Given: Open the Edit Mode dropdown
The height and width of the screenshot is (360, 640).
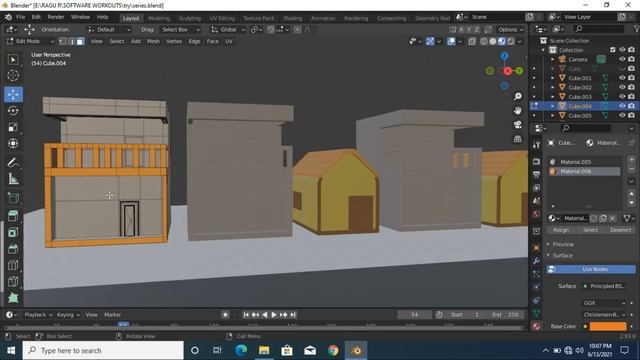Looking at the screenshot, I should (30, 41).
